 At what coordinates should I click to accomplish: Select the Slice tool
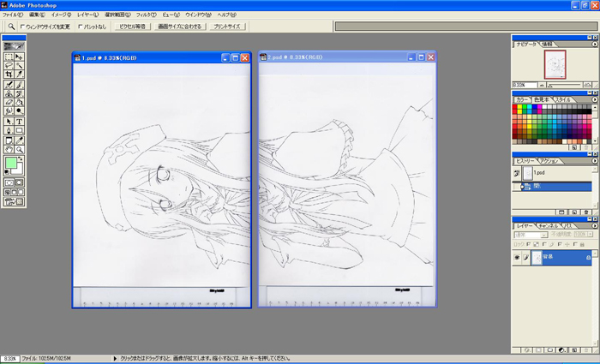pos(19,75)
